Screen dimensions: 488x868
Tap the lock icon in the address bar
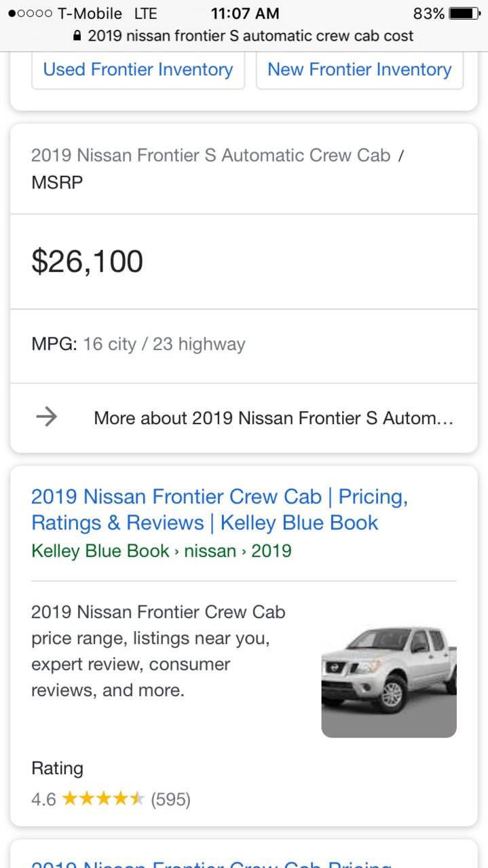pyautogui.click(x=77, y=35)
